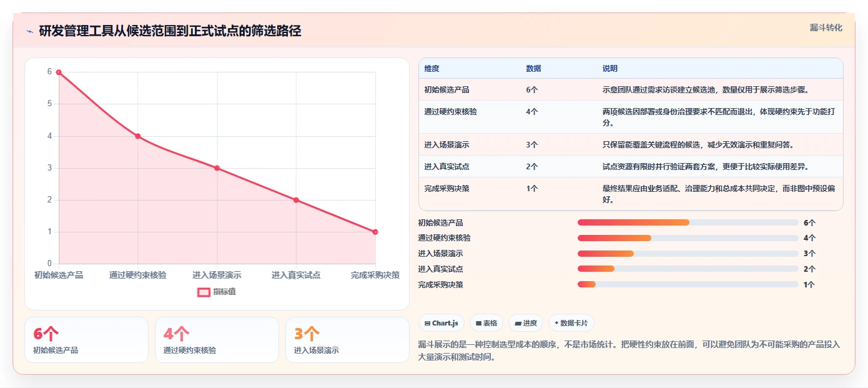Click the 进入场景演示 cell in the table
The width and height of the screenshot is (868, 388).
pyautogui.click(x=447, y=145)
